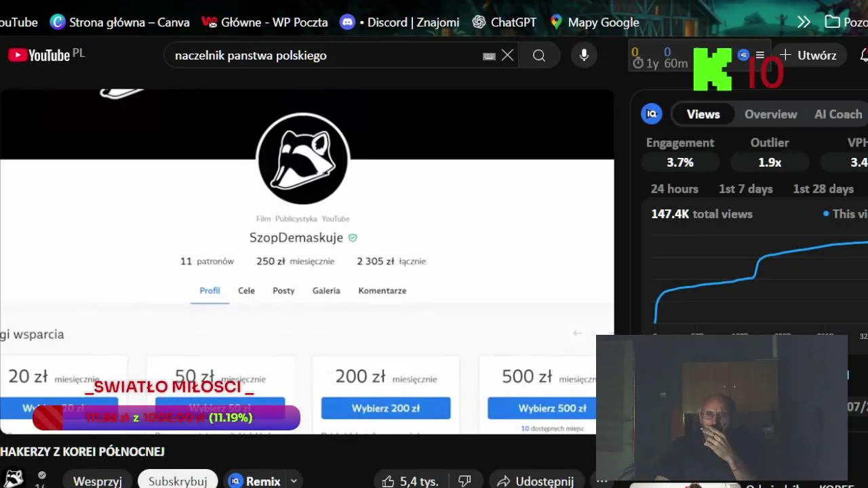This screenshot has width=868, height=488.
Task: Select the 1st 7 days range
Action: point(745,189)
